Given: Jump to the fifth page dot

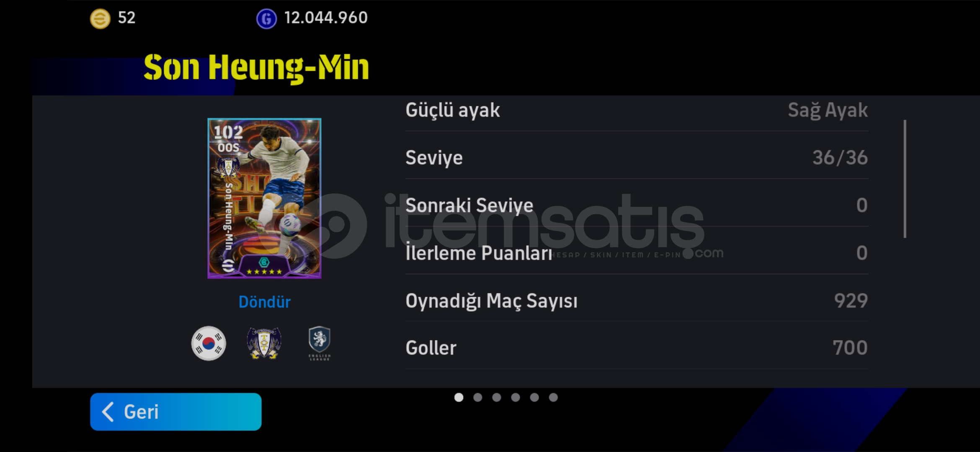Looking at the screenshot, I should point(534,397).
